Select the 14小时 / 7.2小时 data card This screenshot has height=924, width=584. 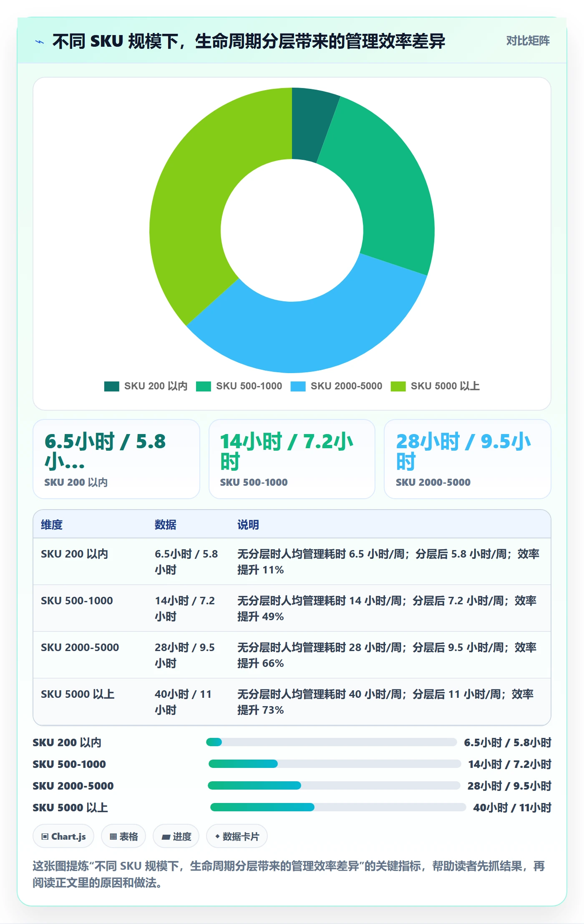[x=292, y=459]
